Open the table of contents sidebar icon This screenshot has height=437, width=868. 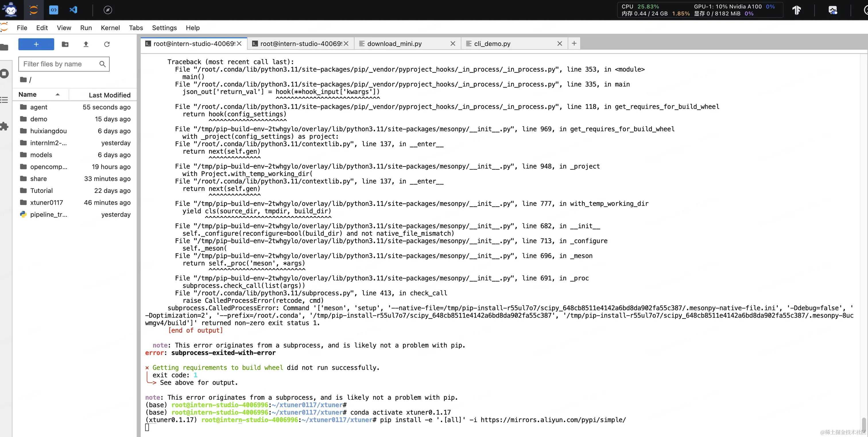[4, 100]
